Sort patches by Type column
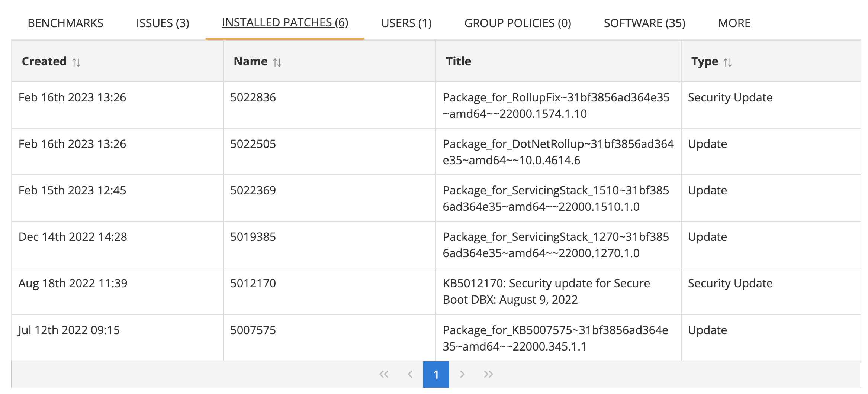Image resolution: width=868 pixels, height=394 pixels. (728, 62)
